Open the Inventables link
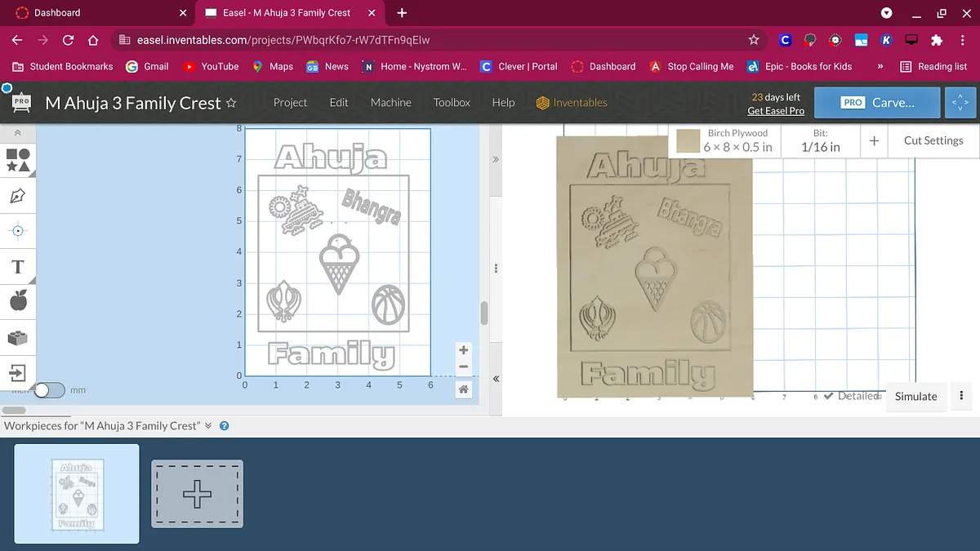This screenshot has height=551, width=980. (x=572, y=102)
